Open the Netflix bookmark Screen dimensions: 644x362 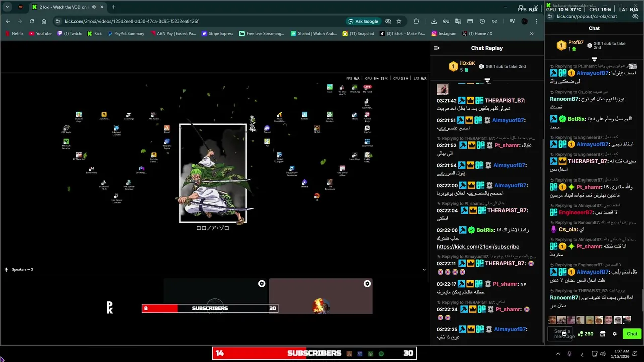15,34
